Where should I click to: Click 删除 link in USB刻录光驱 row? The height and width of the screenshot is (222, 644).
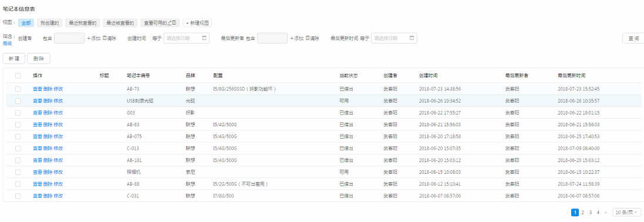(x=48, y=101)
